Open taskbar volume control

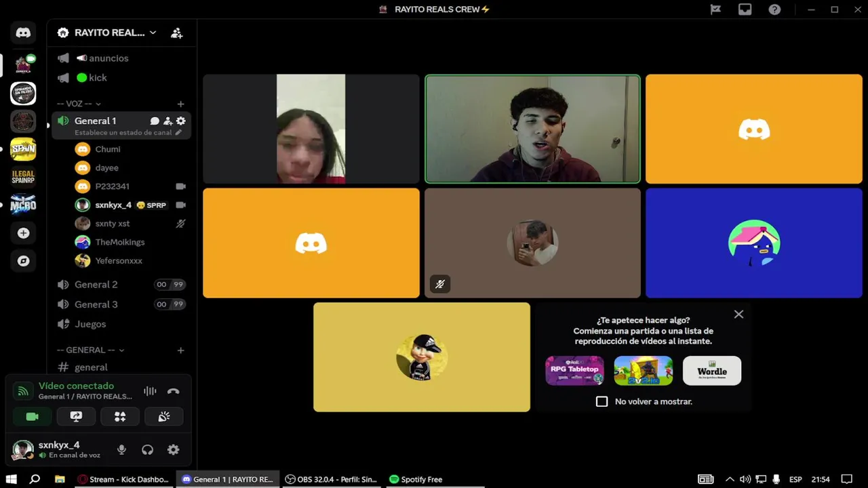point(745,479)
